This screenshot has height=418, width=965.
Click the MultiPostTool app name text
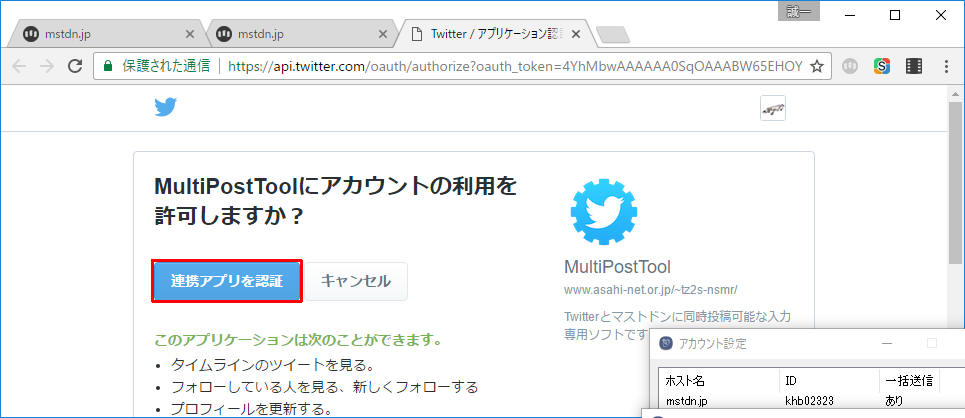[x=617, y=267]
